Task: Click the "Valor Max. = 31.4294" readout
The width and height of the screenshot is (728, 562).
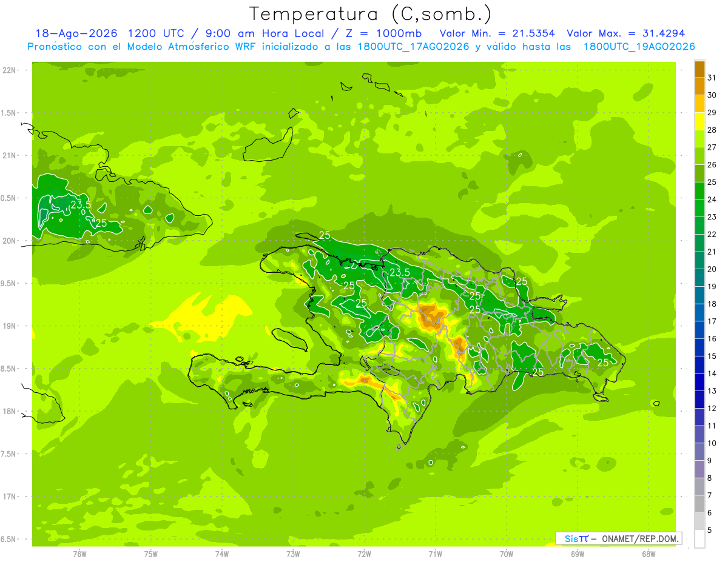Action: pyautogui.click(x=626, y=33)
